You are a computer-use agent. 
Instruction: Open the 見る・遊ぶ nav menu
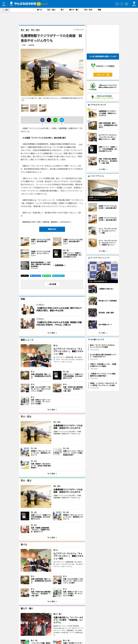tap(51, 10)
